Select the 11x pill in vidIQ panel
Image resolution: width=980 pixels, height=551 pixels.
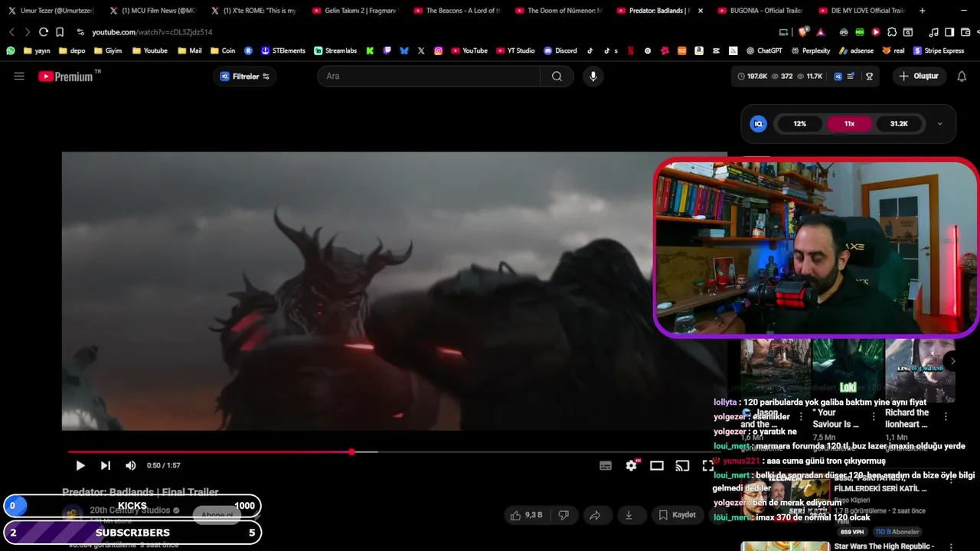849,123
